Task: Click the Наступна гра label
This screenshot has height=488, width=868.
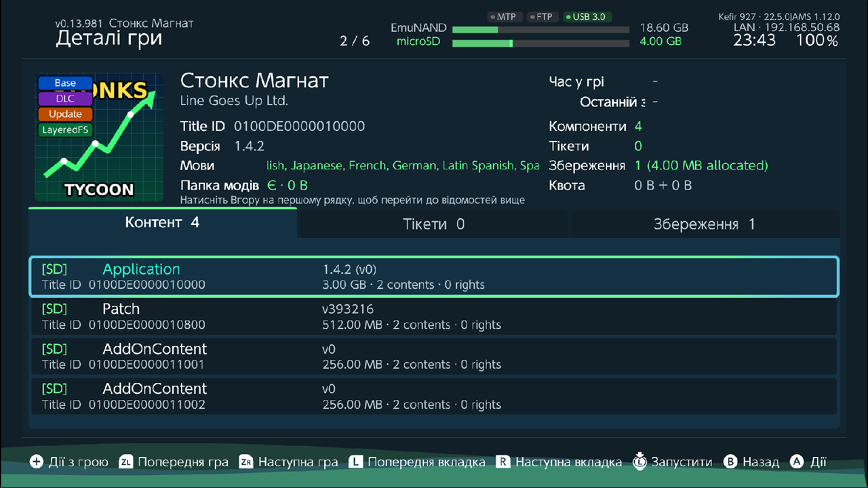Action: 298,462
